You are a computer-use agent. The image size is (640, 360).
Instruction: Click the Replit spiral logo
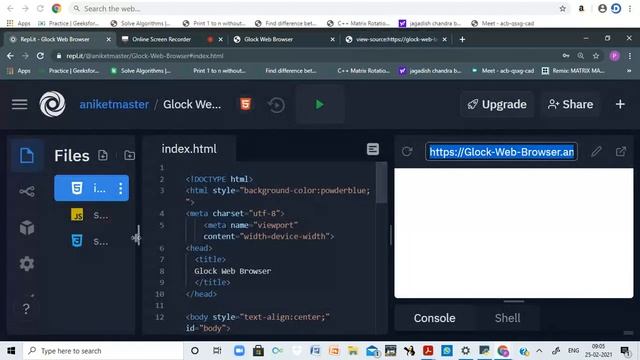52,104
